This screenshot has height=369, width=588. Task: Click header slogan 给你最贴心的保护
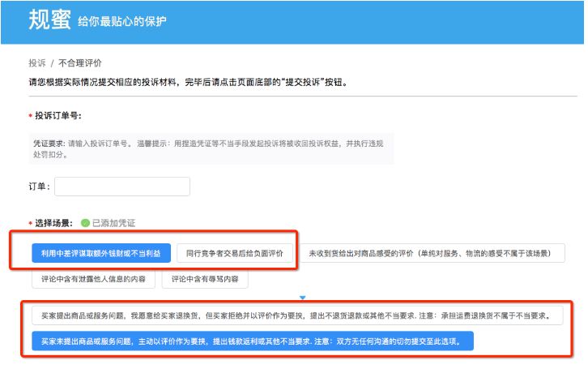click(x=122, y=22)
